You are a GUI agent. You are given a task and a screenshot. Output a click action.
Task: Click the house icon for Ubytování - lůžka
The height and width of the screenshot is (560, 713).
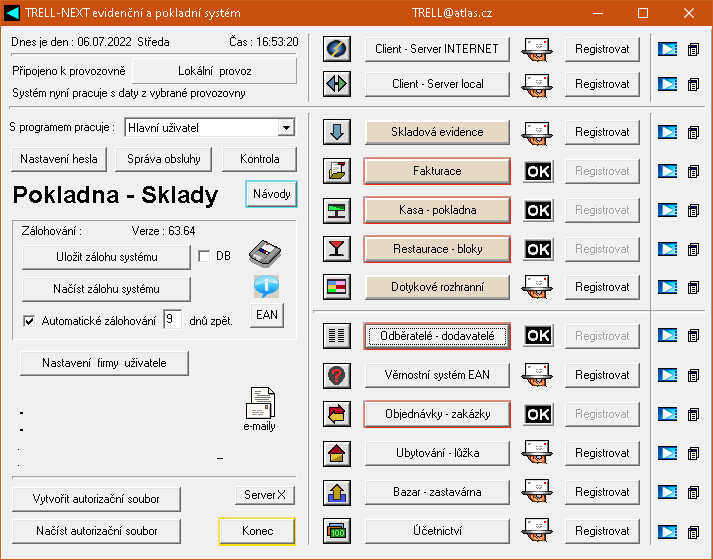[336, 453]
